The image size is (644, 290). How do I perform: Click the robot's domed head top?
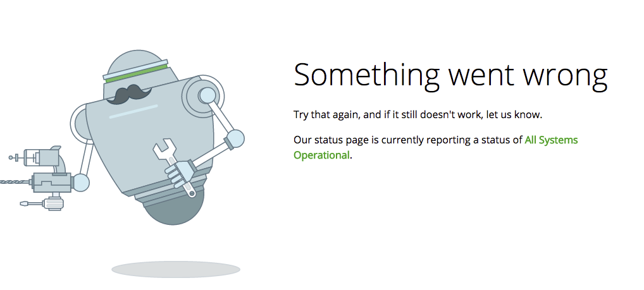click(x=137, y=60)
